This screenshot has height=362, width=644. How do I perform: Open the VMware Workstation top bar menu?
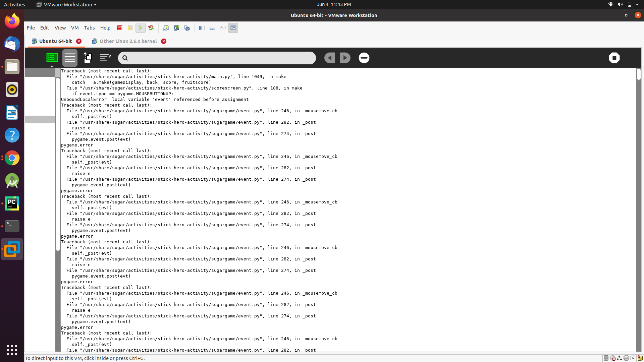66,4
